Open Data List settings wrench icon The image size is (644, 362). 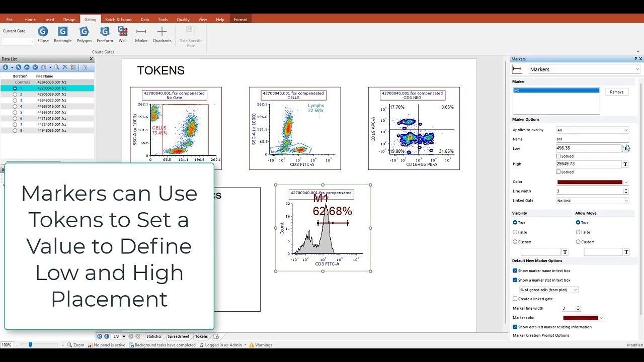19,67
